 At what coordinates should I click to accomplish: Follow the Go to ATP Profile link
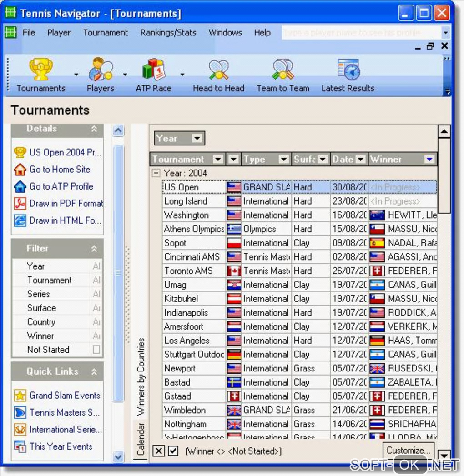pyautogui.click(x=61, y=186)
